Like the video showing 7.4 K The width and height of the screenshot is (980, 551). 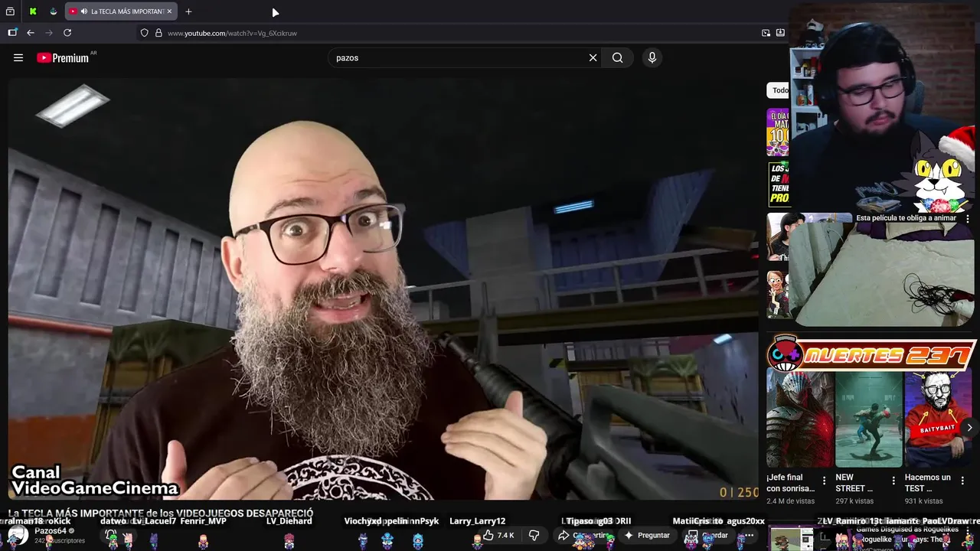click(498, 536)
